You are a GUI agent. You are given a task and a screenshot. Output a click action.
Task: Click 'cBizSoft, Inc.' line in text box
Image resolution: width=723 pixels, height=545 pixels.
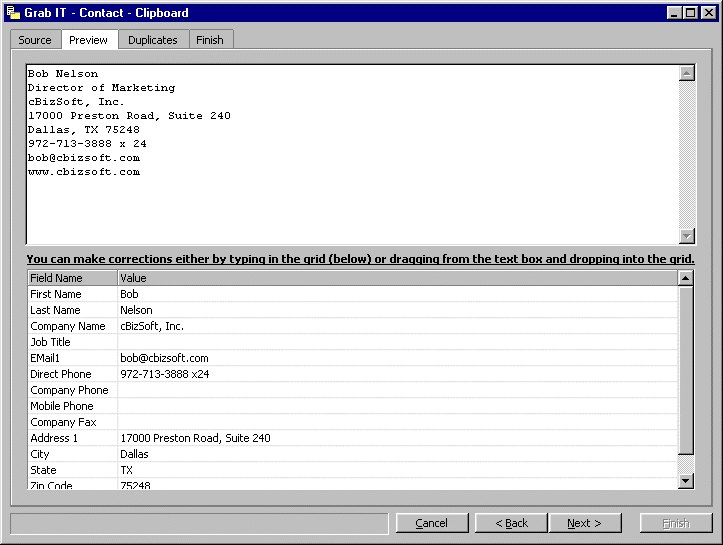(76, 101)
